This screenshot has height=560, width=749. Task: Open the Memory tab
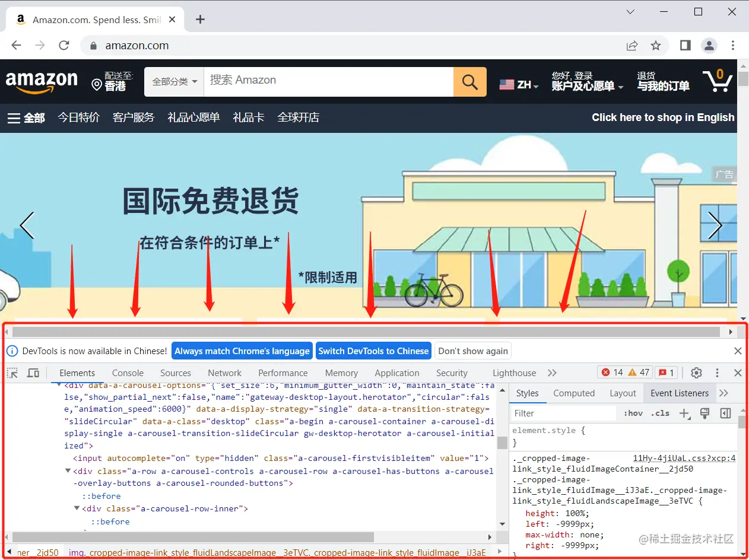click(x=341, y=373)
